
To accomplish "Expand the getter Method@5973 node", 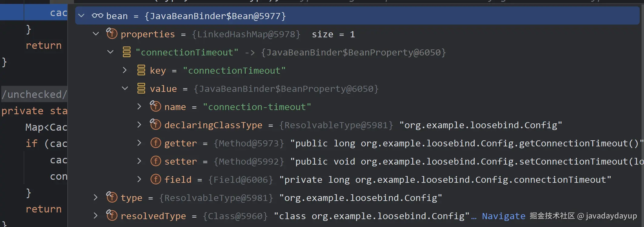I will pos(139,143).
